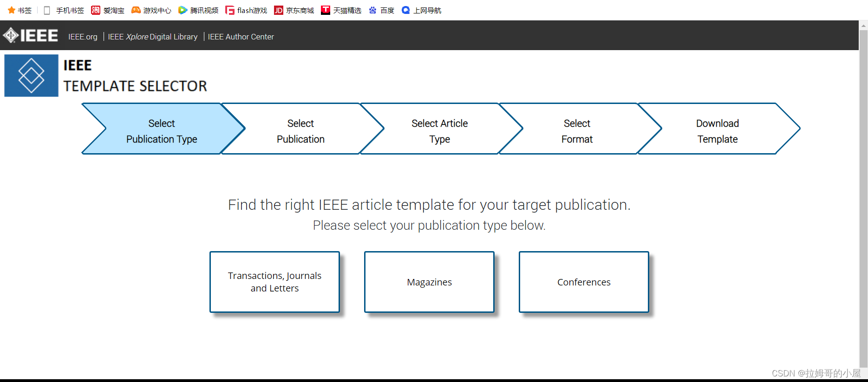Choose Transactions, Journals and Letters
The height and width of the screenshot is (382, 868).
point(274,282)
